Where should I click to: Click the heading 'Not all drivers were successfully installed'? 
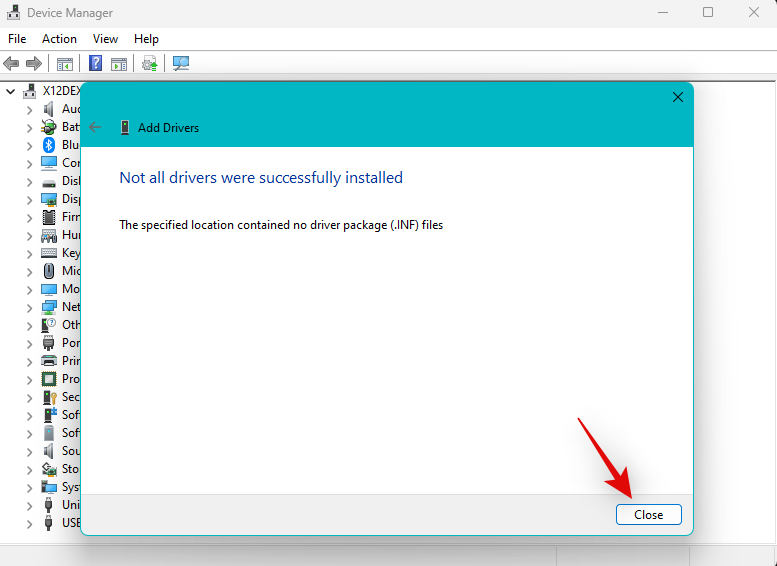(261, 177)
